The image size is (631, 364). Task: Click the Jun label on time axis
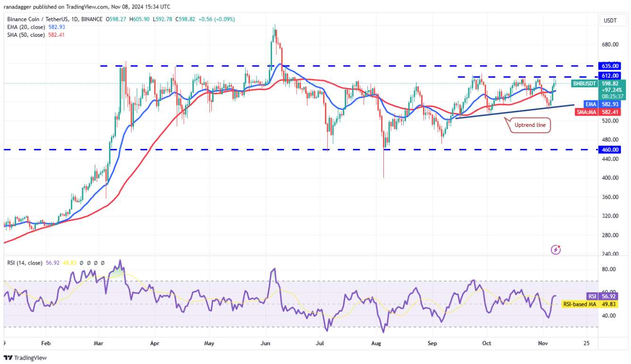266,344
